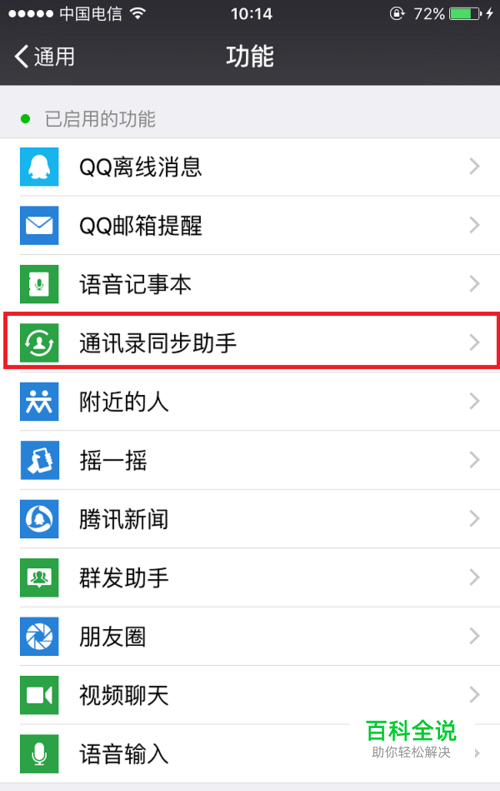The width and height of the screenshot is (500, 791).
Task: Select the 朋友圈 list entry text
Action: point(113,637)
